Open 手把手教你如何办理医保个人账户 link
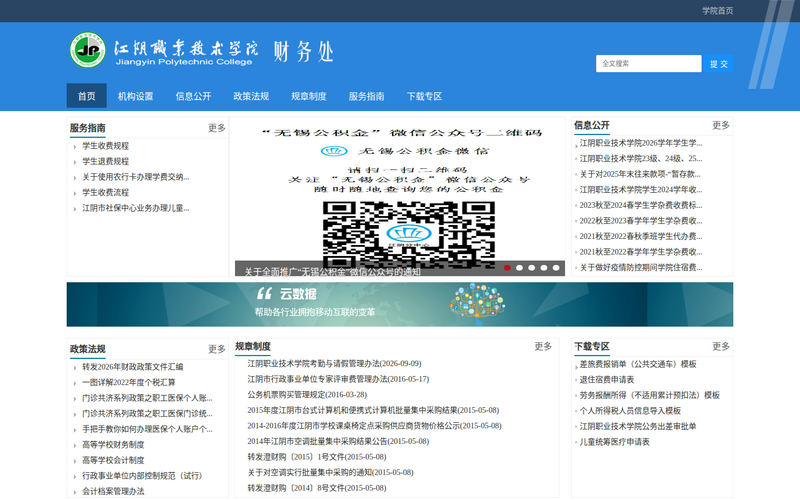Image resolution: width=800 pixels, height=500 pixels. tap(147, 430)
